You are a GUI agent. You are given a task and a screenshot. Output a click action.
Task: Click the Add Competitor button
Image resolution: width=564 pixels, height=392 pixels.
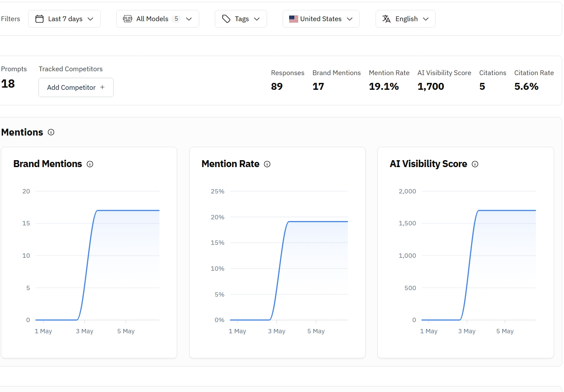[x=76, y=88]
